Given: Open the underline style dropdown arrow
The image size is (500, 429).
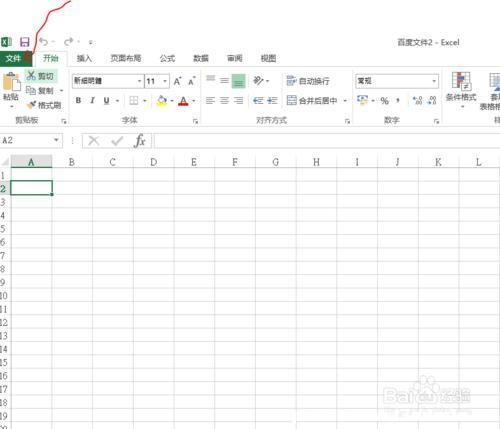Looking at the screenshot, I should tap(117, 101).
